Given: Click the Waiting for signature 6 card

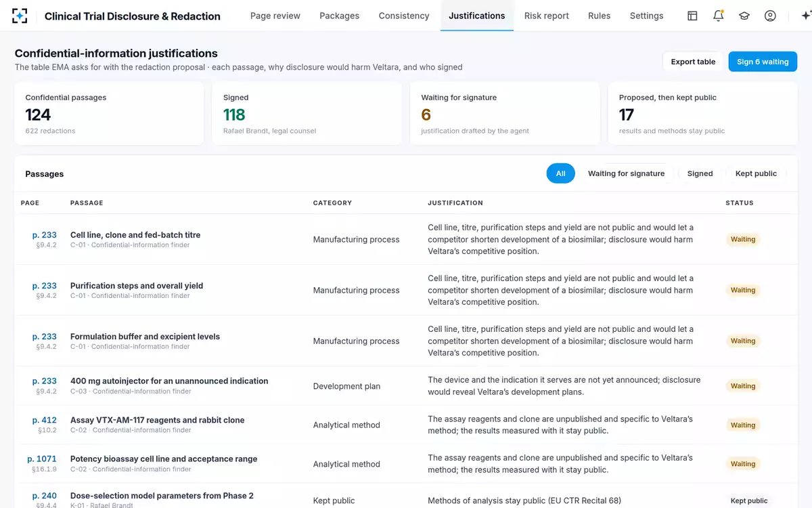Looking at the screenshot, I should coord(505,113).
